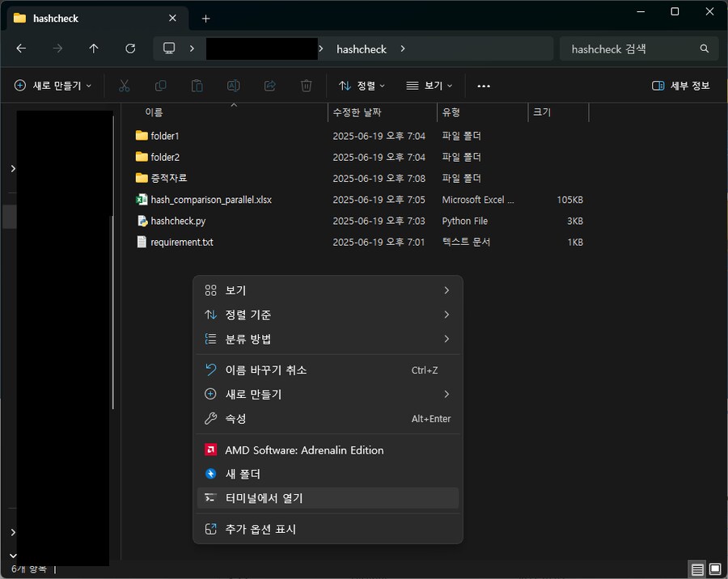
Task: Select the folder1 name
Action: coord(165,136)
